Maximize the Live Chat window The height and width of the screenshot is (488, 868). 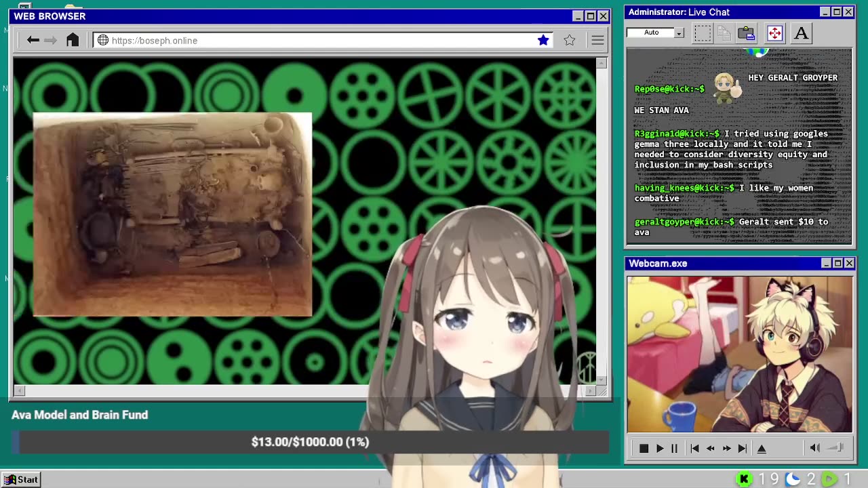pyautogui.click(x=836, y=12)
